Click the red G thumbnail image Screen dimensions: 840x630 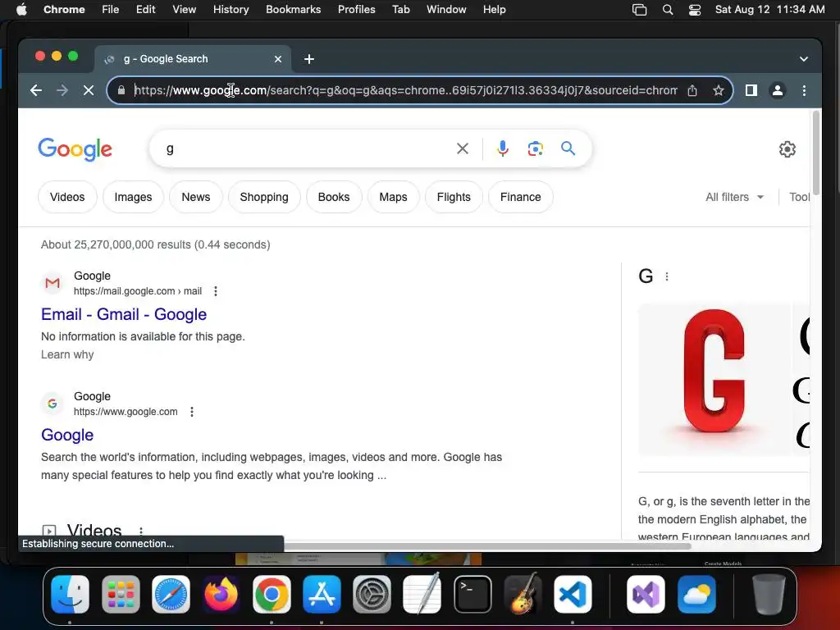pyautogui.click(x=714, y=379)
